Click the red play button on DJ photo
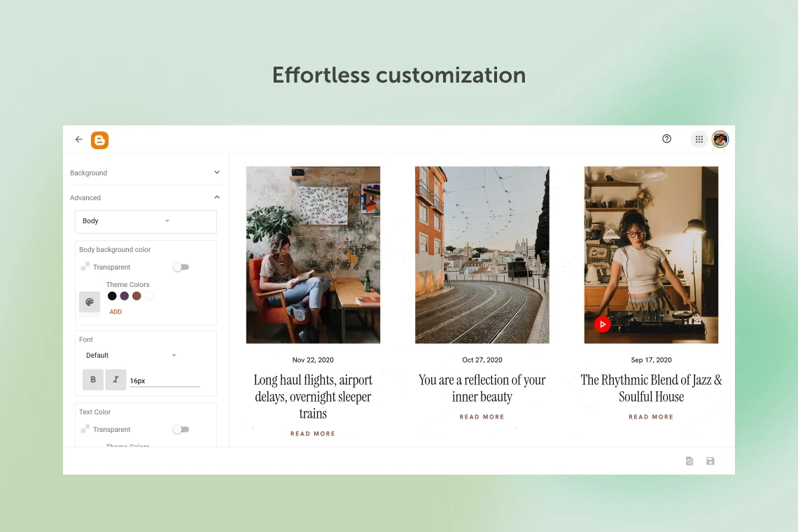The width and height of the screenshot is (798, 532). 603,324
